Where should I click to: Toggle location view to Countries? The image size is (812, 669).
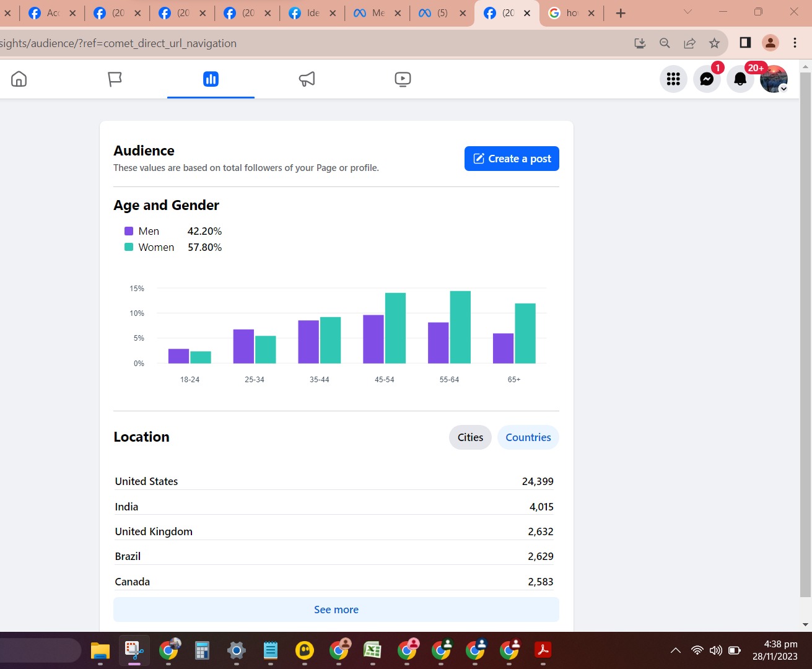click(528, 437)
